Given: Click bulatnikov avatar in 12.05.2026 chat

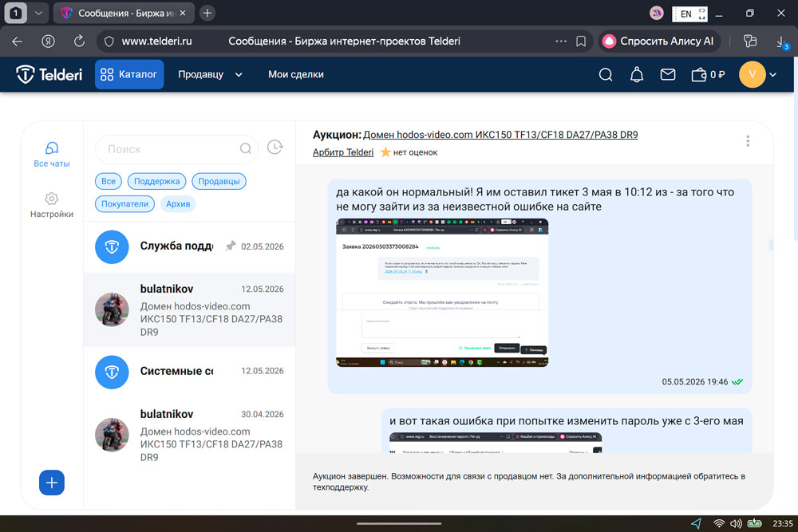Looking at the screenshot, I should (x=112, y=309).
